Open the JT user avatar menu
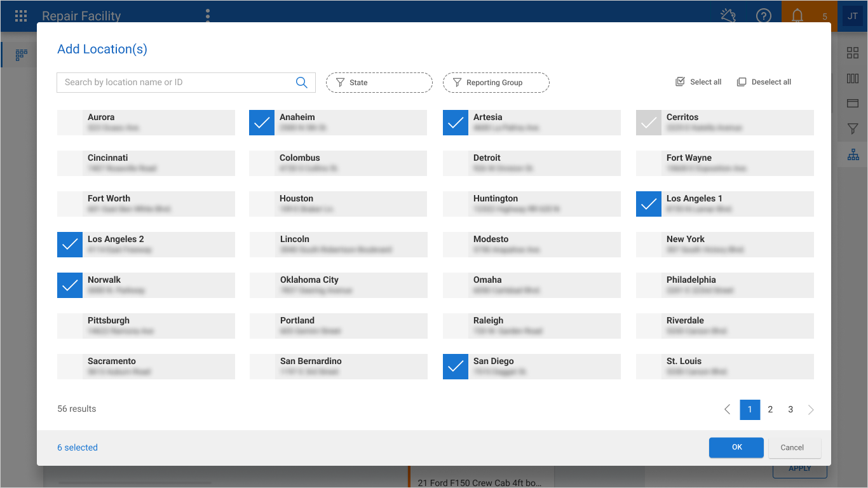The height and width of the screenshot is (488, 868). click(x=852, y=16)
